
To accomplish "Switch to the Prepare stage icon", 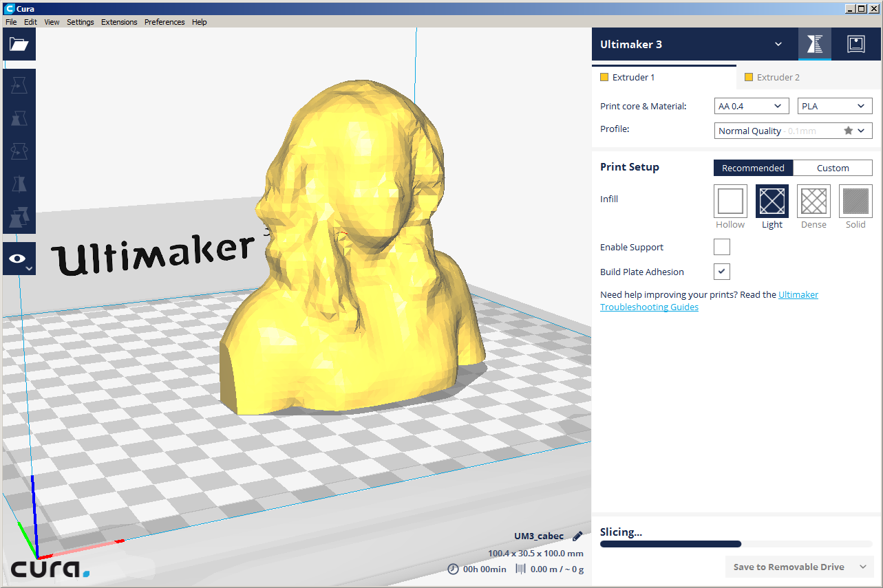I will pos(815,44).
